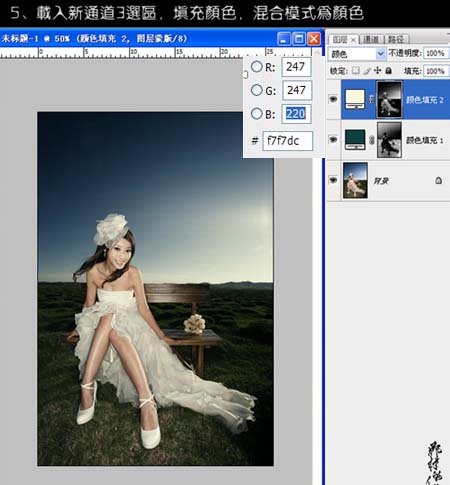Select the layer mask thumbnail of 颜色填充 2
Screen dimensions: 450x485
pyautogui.click(x=389, y=99)
